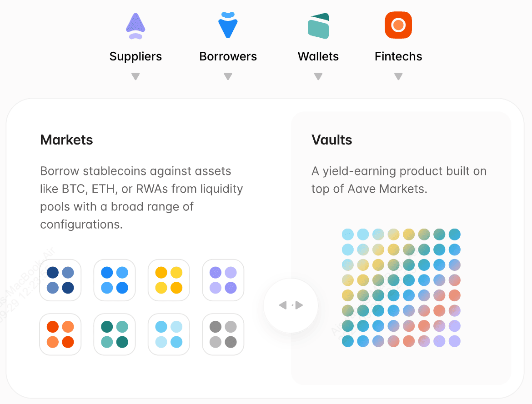Image resolution: width=532 pixels, height=404 pixels.
Task: Open the Fintechs orange circle icon
Action: click(398, 25)
